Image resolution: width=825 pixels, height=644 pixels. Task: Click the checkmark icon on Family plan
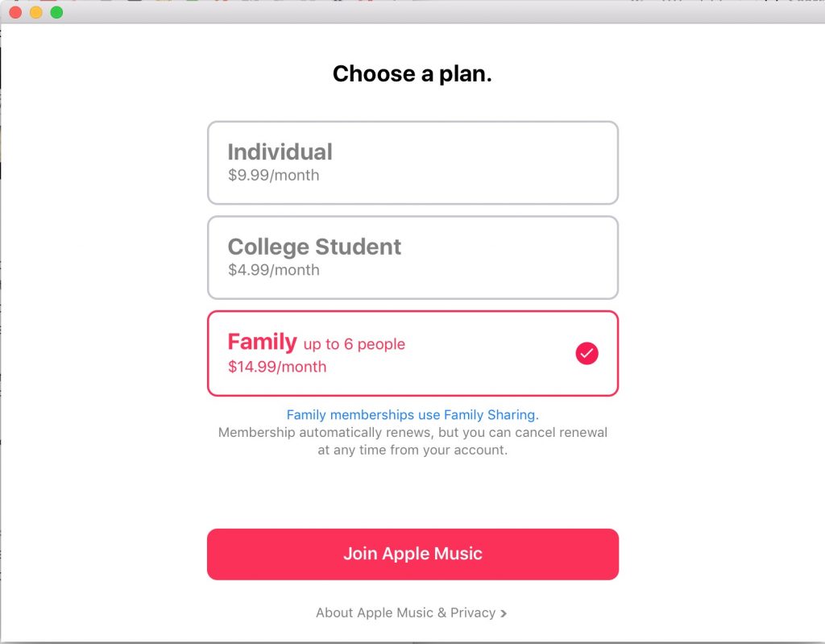point(587,353)
